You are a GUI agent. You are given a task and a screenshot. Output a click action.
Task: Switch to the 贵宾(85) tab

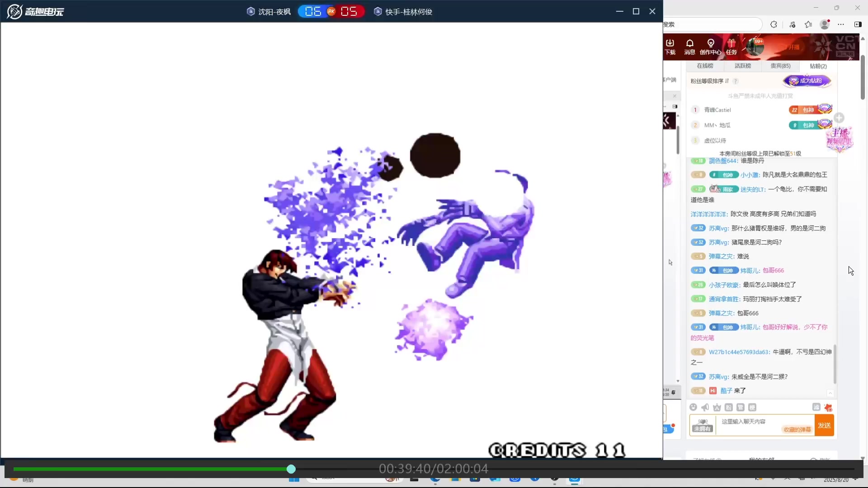[x=780, y=66]
